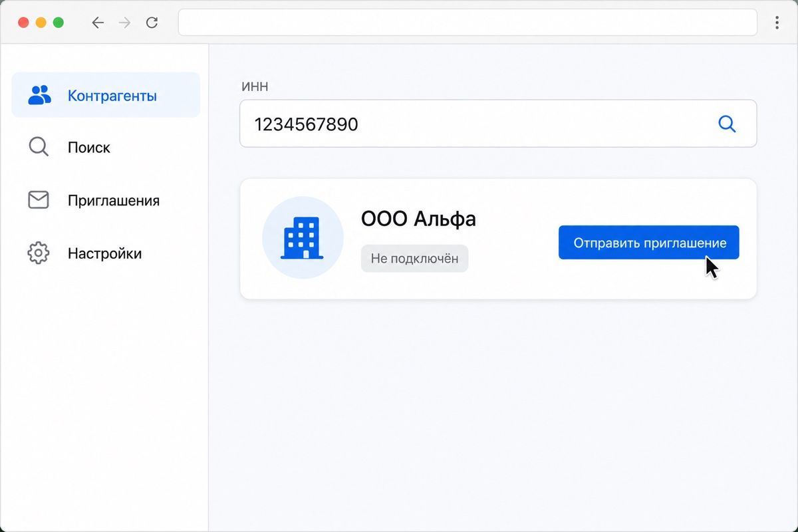
Task: Open the browser three-dot menu
Action: (x=777, y=23)
